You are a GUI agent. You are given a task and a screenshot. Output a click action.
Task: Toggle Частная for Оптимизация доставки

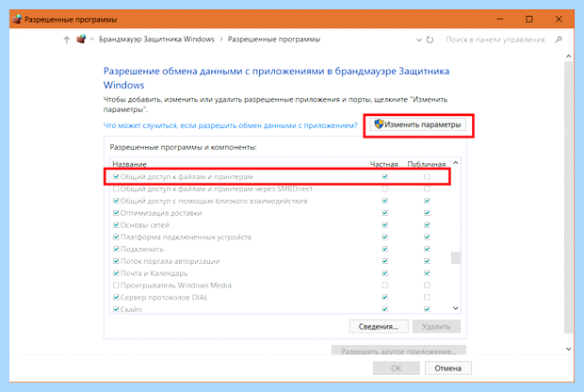(384, 213)
